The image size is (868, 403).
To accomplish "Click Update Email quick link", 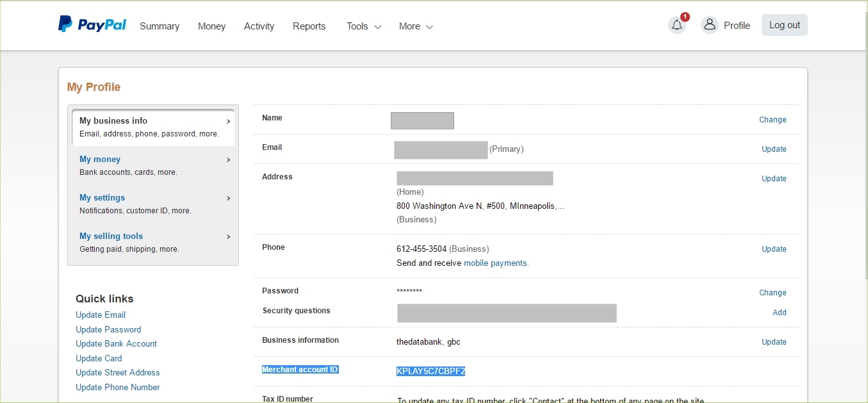I will pyautogui.click(x=101, y=315).
